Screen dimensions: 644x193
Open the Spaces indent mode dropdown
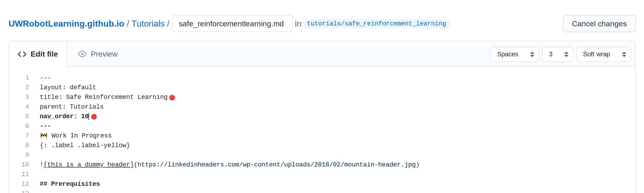click(515, 54)
